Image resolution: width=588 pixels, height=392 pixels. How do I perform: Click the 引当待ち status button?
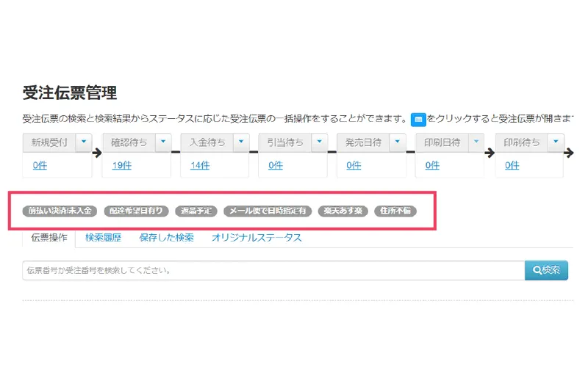pyautogui.click(x=285, y=142)
